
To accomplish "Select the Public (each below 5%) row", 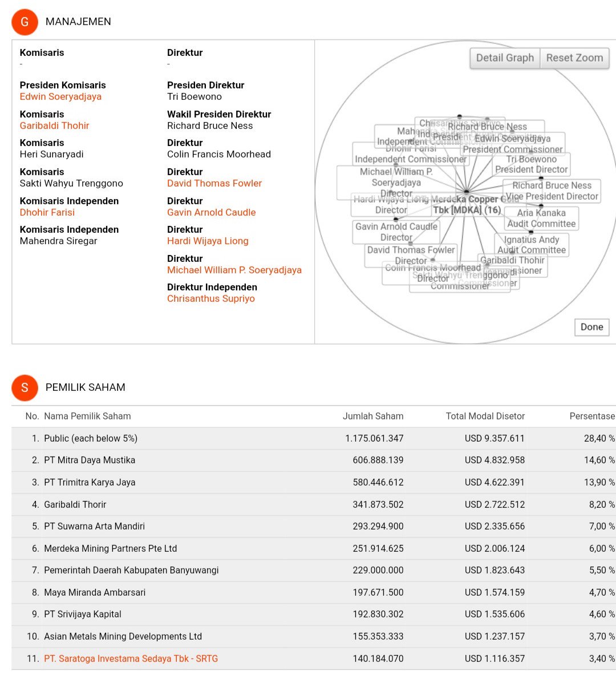I will pyautogui.click(x=314, y=439).
